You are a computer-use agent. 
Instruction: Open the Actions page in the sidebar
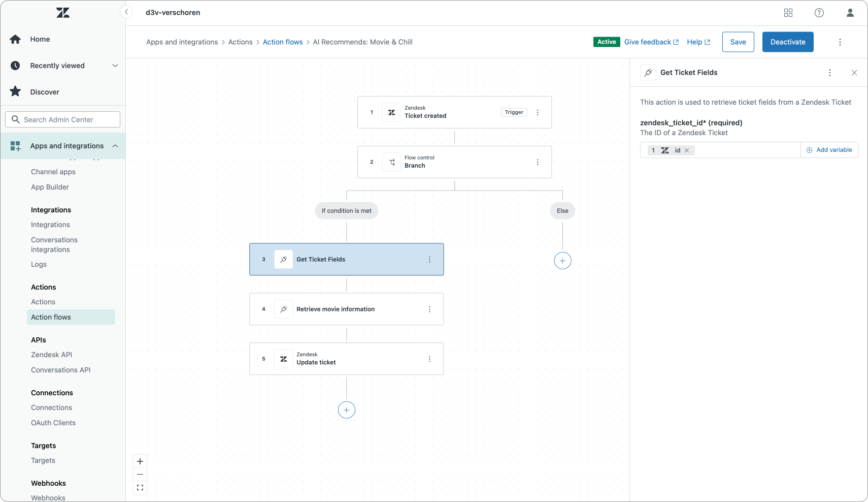[43, 302]
